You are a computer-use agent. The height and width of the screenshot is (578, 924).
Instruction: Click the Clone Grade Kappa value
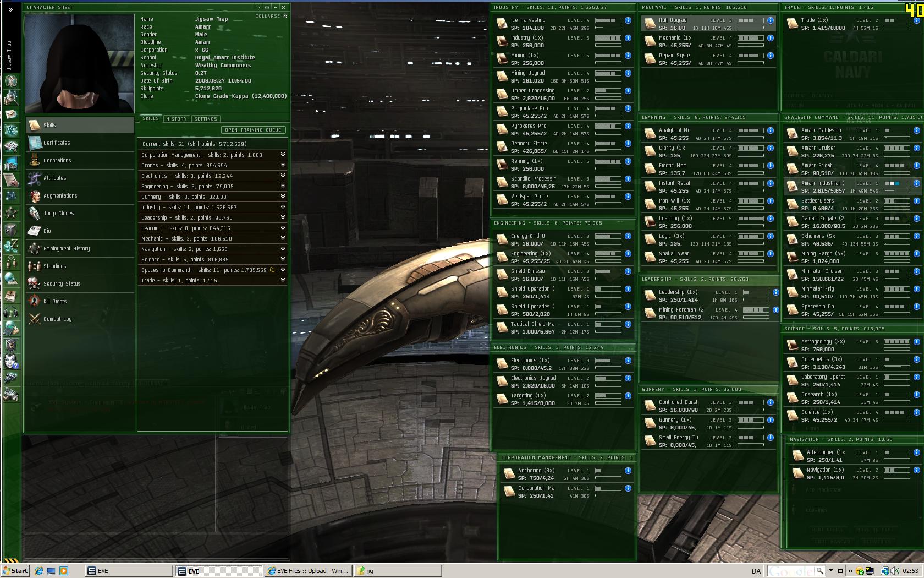click(x=241, y=96)
